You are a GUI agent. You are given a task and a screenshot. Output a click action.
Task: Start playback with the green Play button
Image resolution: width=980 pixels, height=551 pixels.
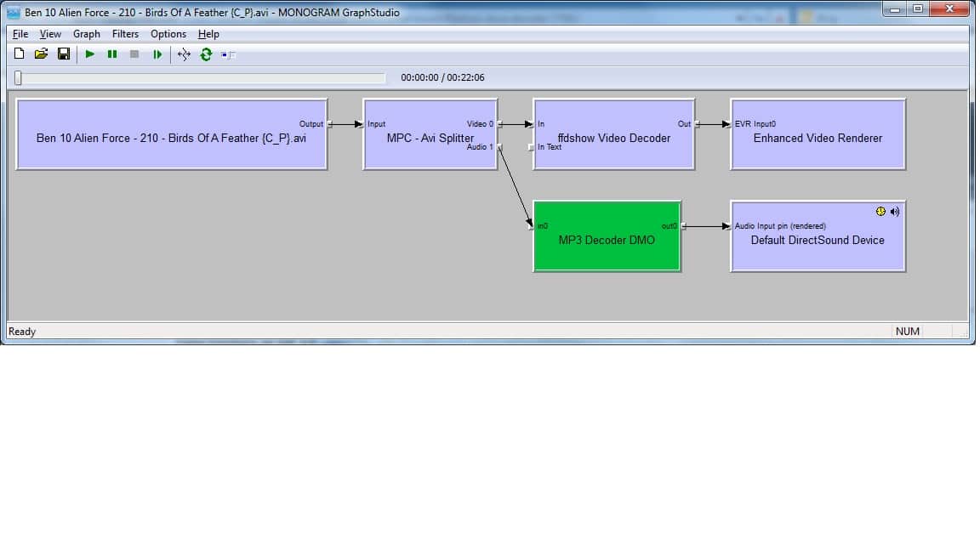90,54
